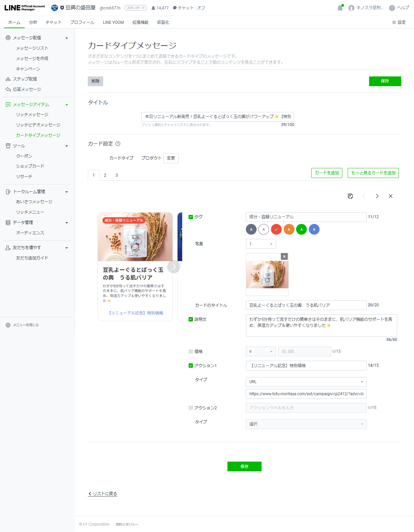Viewport: 414px width, 532px height.
Task: Click the 応答メッセージ reply icon
Action: click(8, 90)
